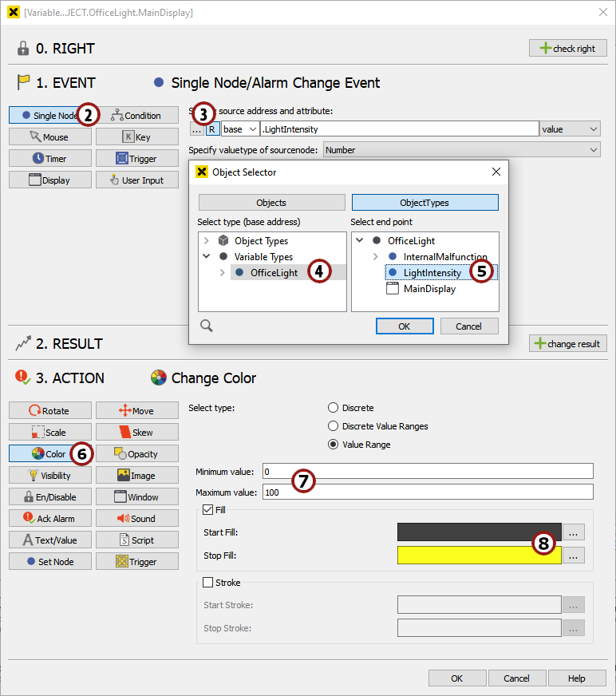This screenshot has height=696, width=616.
Task: Click the Maximum value input field
Action: click(428, 492)
